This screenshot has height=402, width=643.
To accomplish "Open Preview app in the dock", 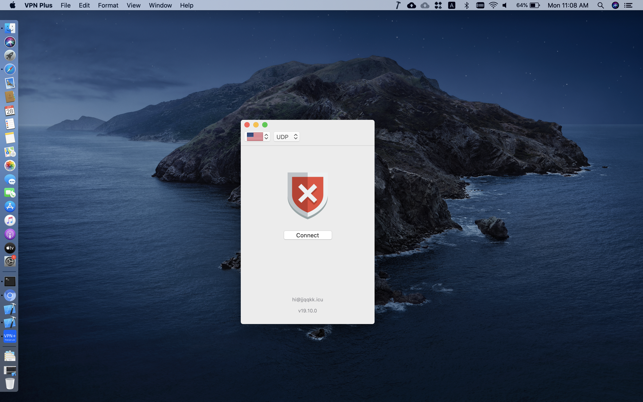I will 10,83.
